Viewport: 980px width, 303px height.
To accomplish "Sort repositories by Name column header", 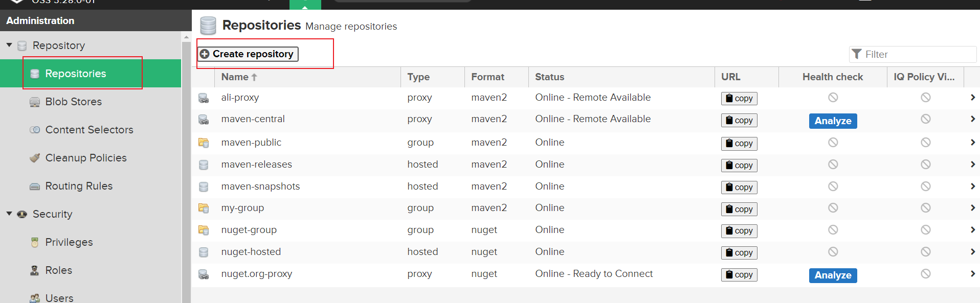I will coord(235,77).
